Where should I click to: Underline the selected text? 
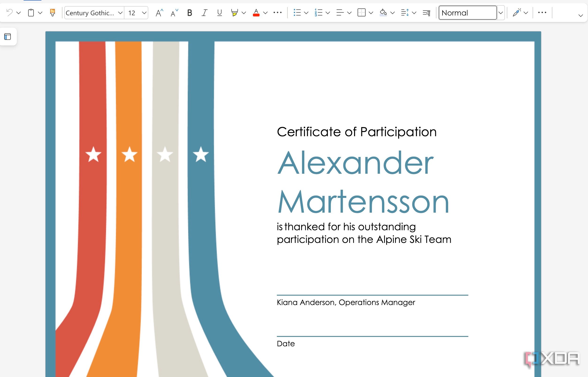[219, 13]
